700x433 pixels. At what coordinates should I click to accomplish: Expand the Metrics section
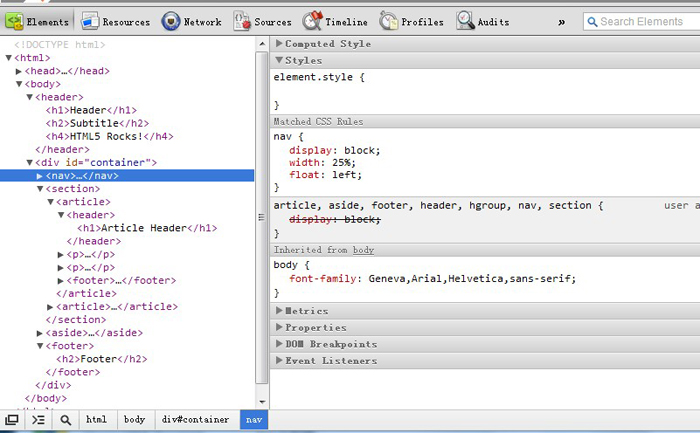309,311
